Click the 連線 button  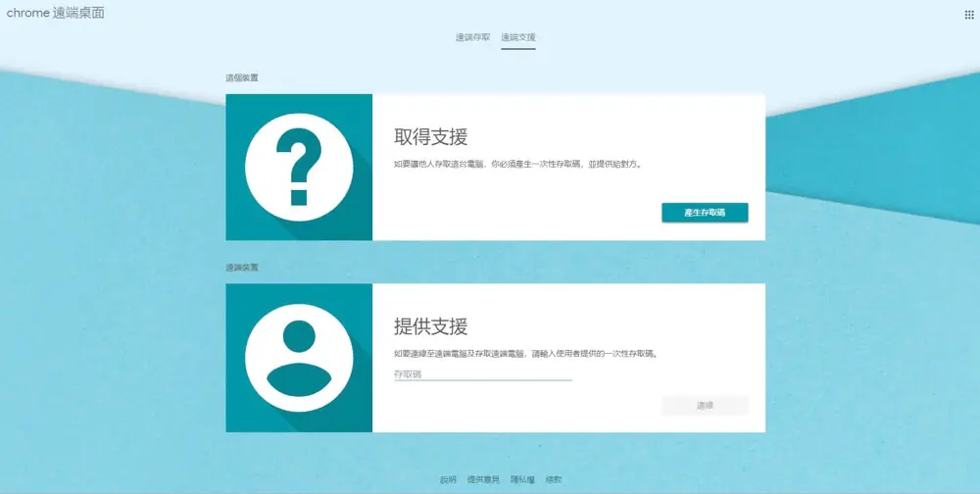(x=705, y=405)
